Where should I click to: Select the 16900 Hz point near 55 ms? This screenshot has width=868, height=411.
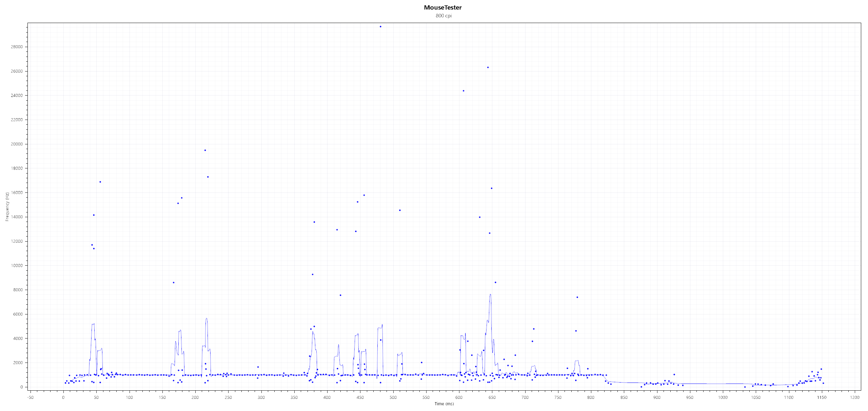point(100,182)
